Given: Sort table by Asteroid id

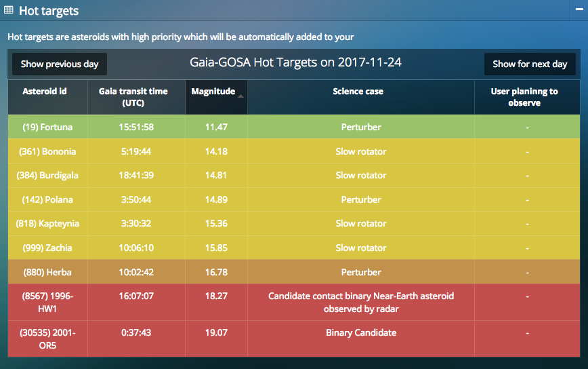Looking at the screenshot, I should coord(48,97).
